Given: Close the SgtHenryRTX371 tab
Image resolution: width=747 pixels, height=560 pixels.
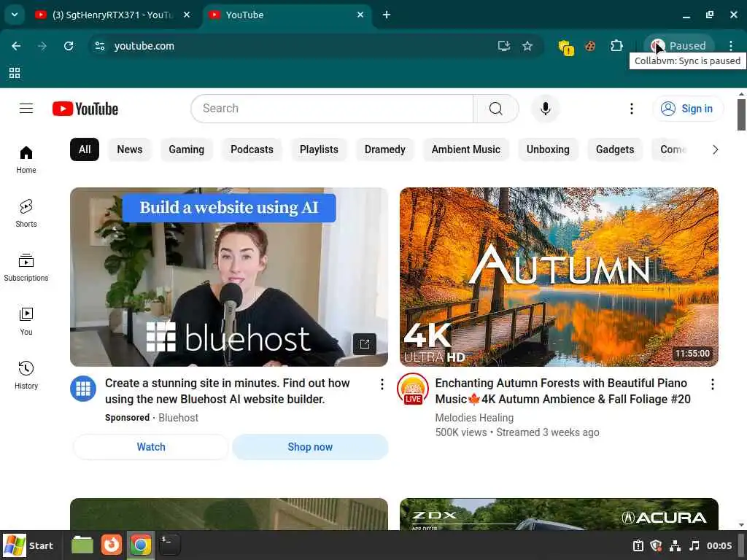Looking at the screenshot, I should [187, 15].
